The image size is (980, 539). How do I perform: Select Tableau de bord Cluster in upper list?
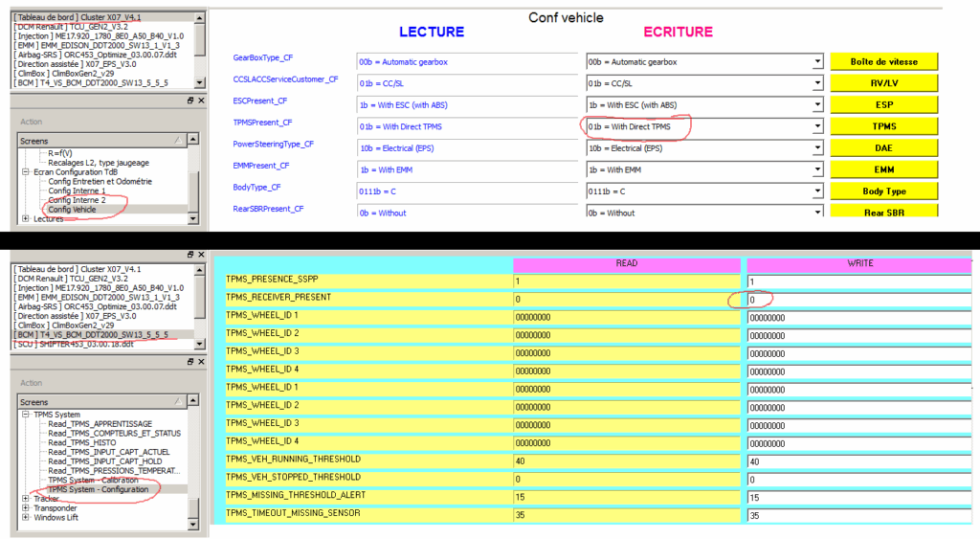[x=77, y=17]
